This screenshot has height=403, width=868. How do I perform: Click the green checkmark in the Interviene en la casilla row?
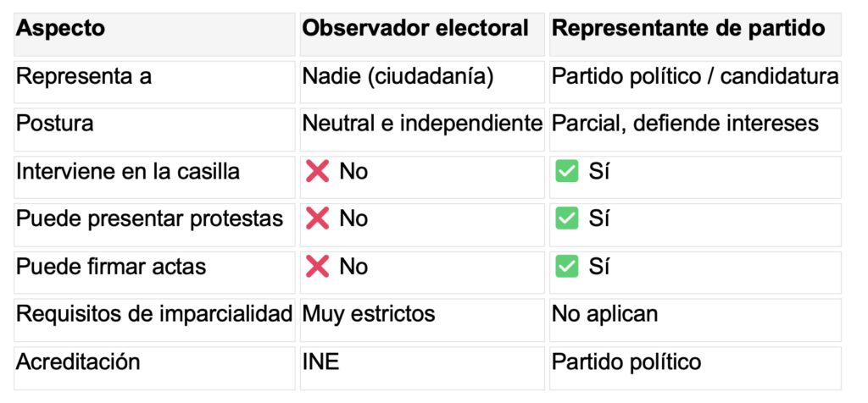(566, 172)
